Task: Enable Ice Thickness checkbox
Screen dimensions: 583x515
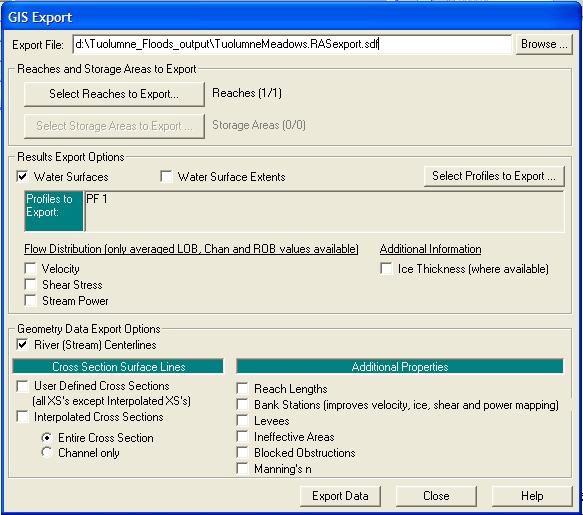Action: tap(386, 268)
